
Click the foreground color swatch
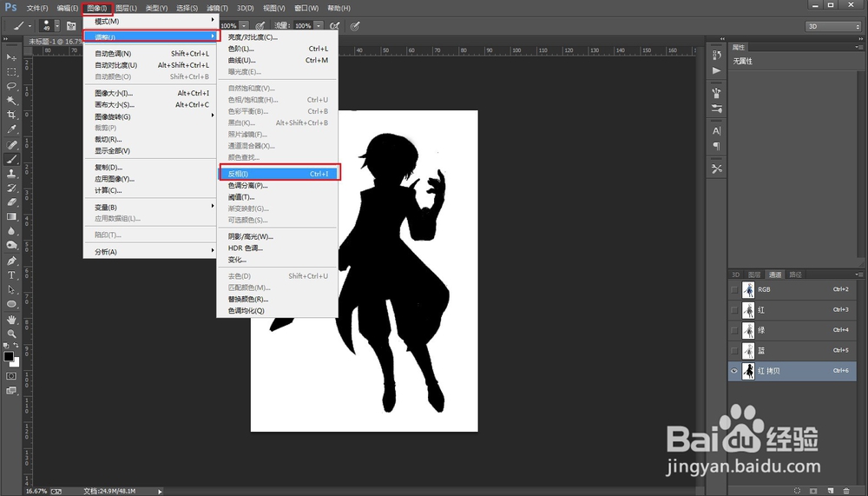pyautogui.click(x=9, y=356)
